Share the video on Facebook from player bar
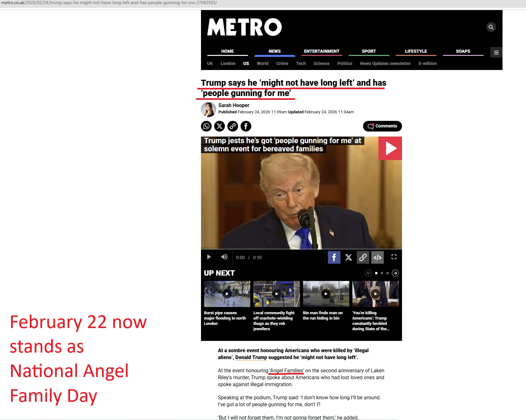Viewport: 526px width, 420px height. (x=334, y=257)
